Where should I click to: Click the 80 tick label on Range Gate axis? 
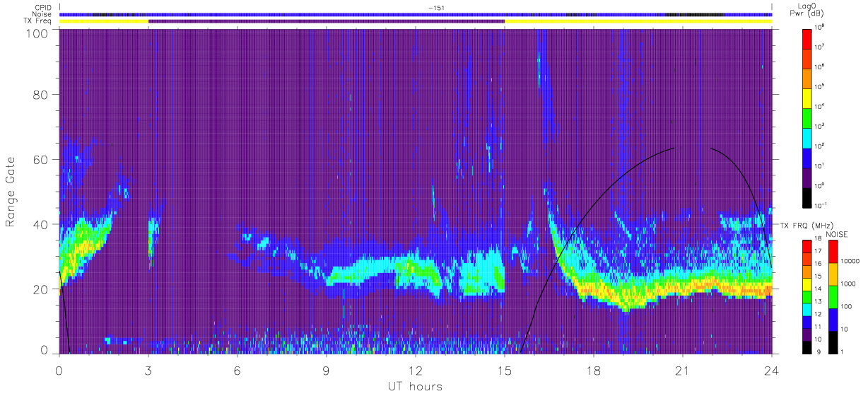tap(40, 95)
